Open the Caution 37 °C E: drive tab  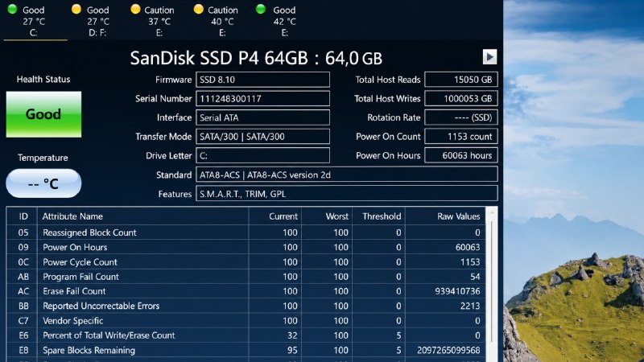tap(153, 21)
